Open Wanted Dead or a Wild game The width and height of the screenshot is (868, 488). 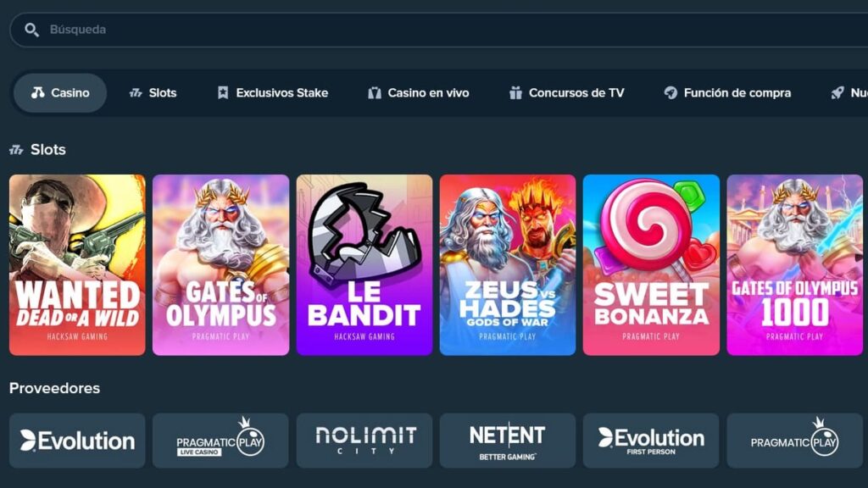point(77,265)
